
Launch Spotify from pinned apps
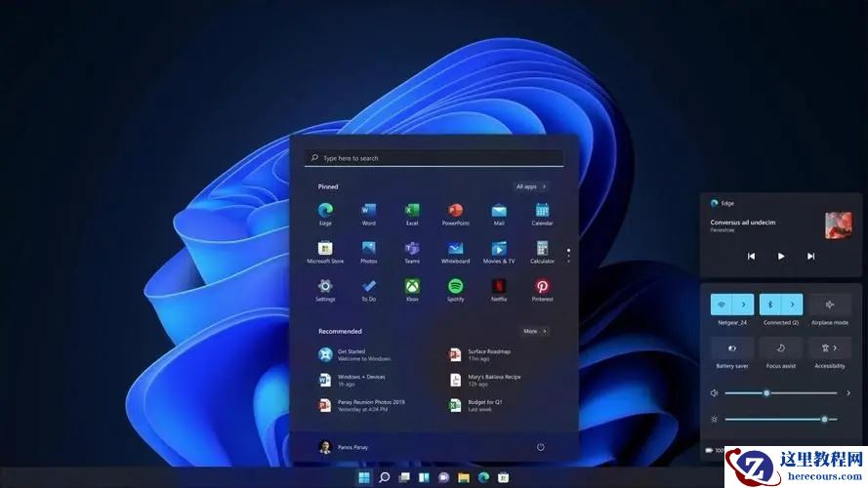456,290
